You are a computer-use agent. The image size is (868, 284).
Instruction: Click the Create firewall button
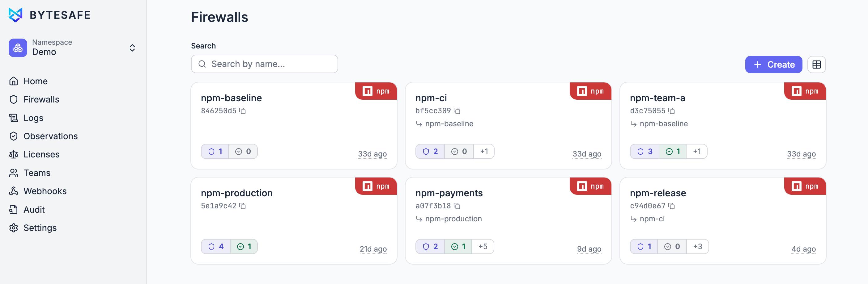click(774, 64)
